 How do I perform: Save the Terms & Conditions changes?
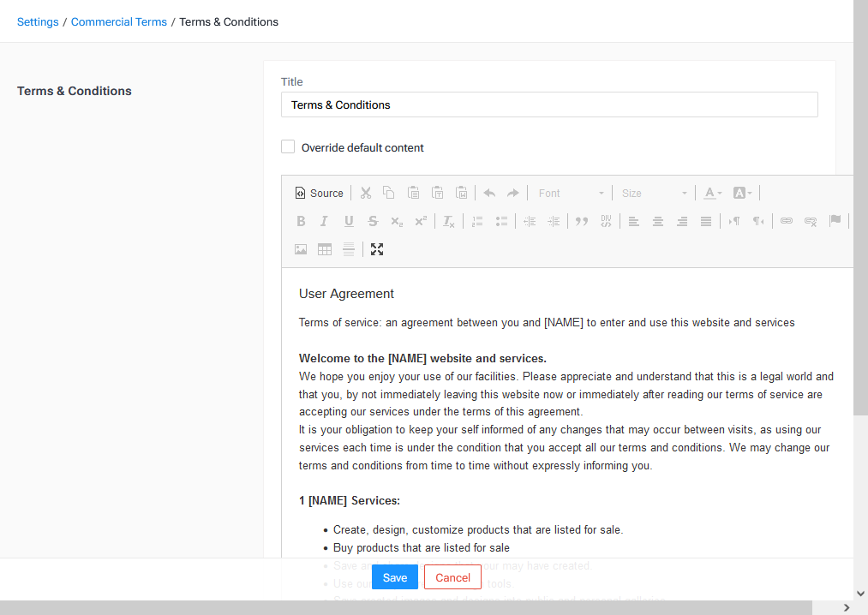click(x=394, y=576)
